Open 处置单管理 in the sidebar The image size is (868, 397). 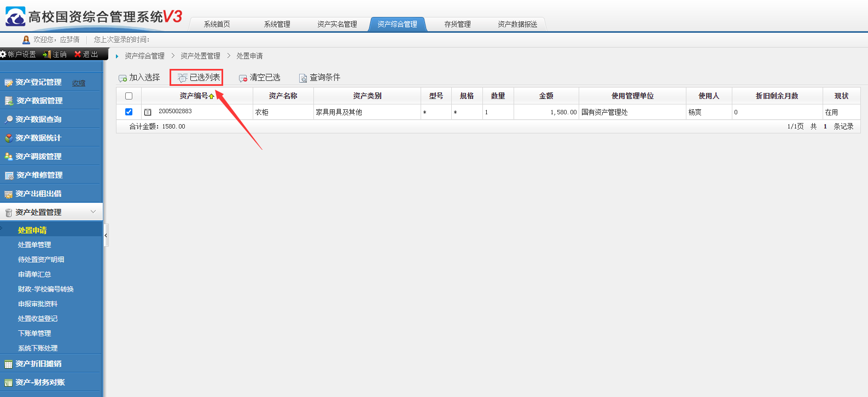34,245
